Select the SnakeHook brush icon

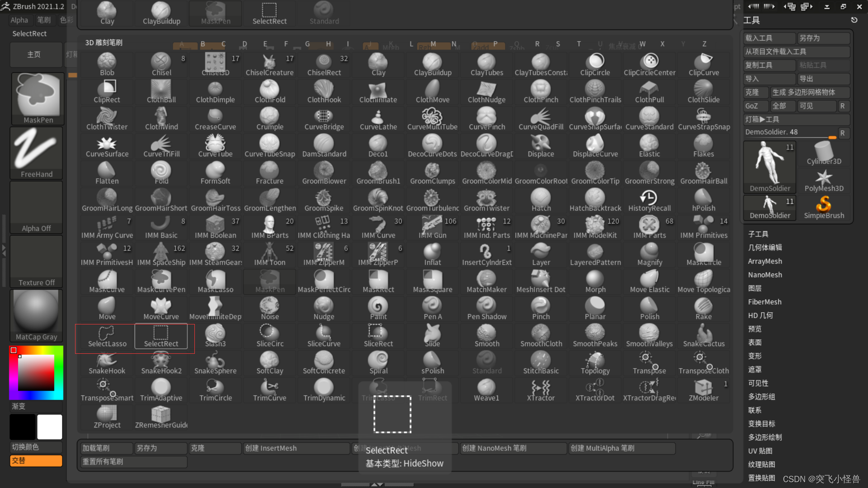[x=107, y=364]
